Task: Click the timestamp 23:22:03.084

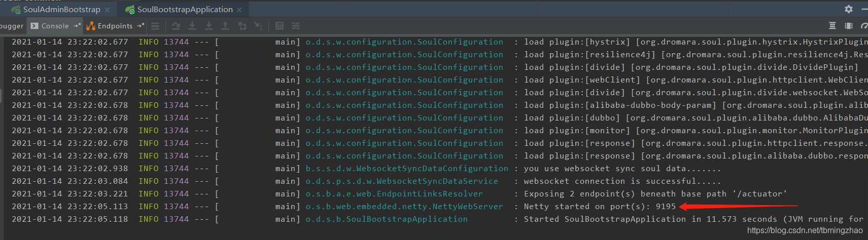Action: (x=97, y=181)
